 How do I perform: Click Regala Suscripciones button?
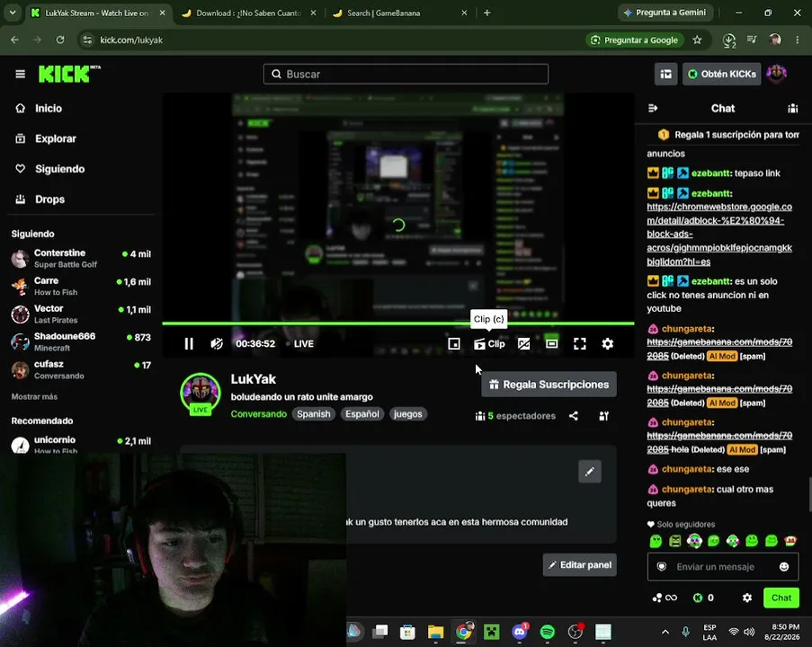(x=549, y=385)
